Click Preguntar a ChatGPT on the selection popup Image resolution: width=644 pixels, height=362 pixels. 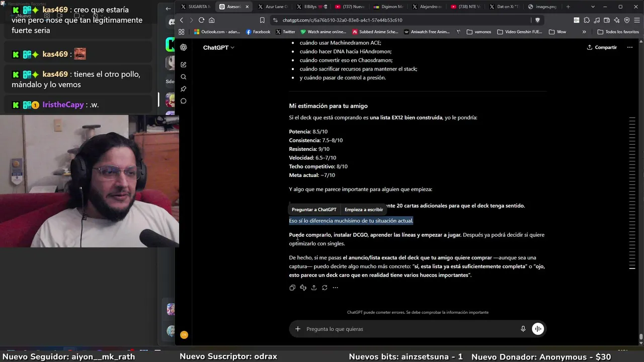(314, 210)
